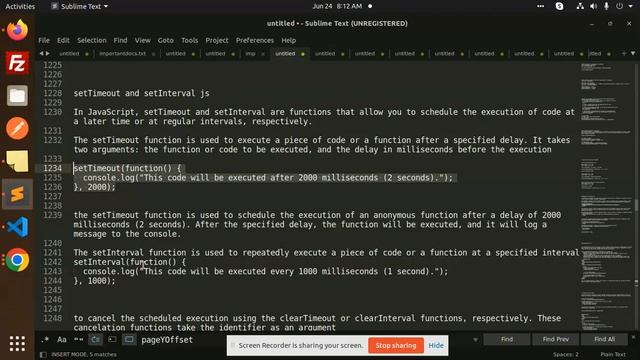Open the find history dropdown arrow
This screenshot has height=360, width=640.
tap(475, 340)
